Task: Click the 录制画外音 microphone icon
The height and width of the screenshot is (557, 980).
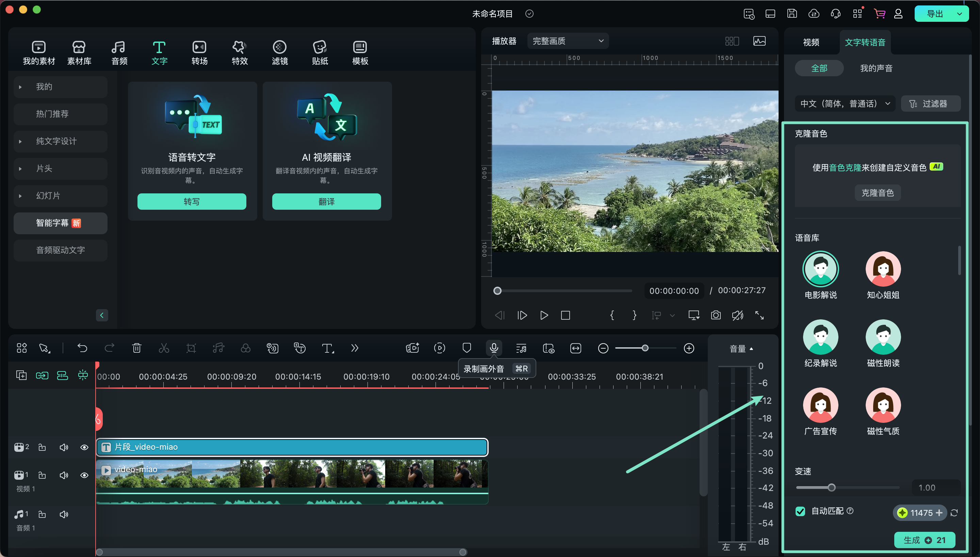Action: [494, 348]
